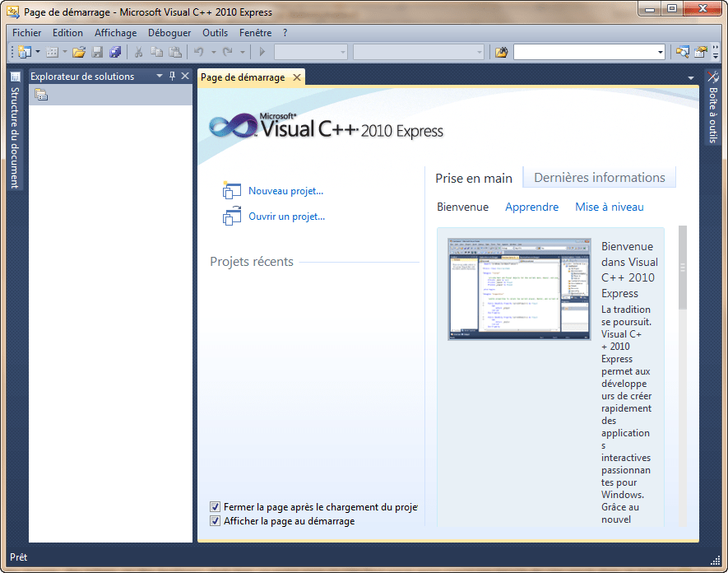
Task: Open the Mise à niveau section link
Action: pyautogui.click(x=610, y=207)
